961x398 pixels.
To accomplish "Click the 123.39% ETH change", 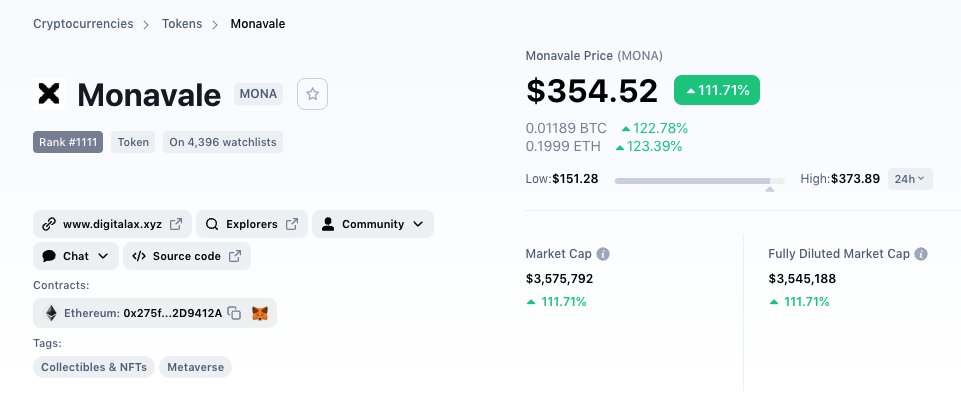I will pos(649,147).
